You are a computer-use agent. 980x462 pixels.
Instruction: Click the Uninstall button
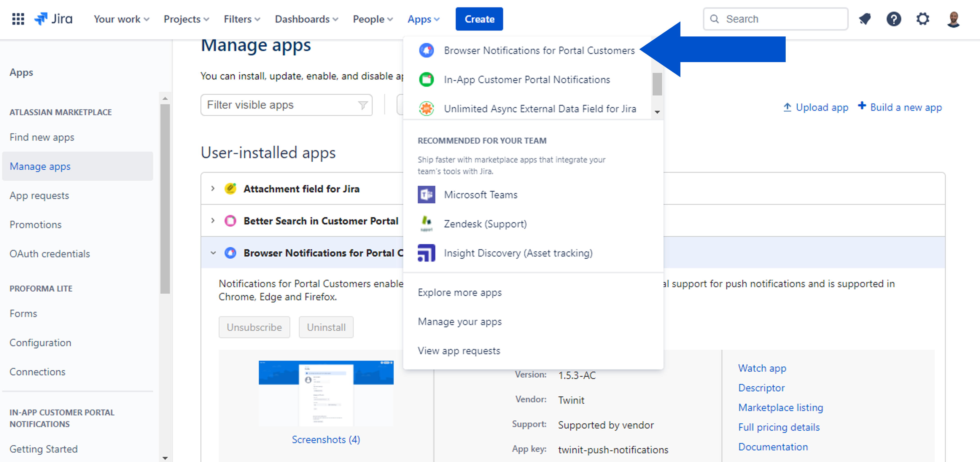[x=326, y=327]
